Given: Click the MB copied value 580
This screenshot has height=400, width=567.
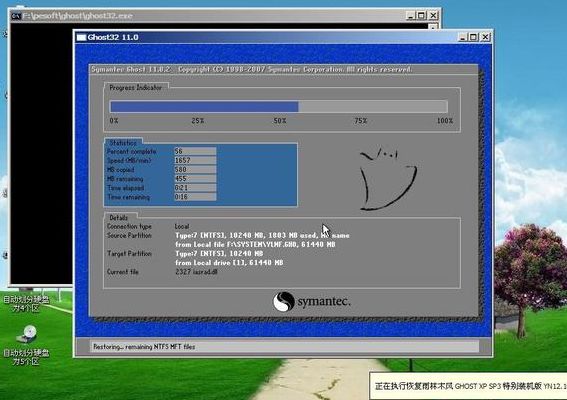Looking at the screenshot, I should [x=195, y=170].
